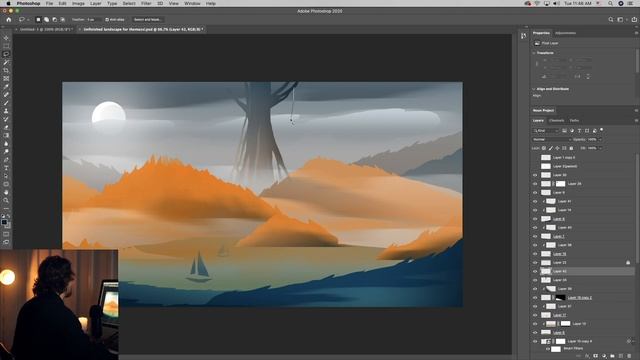Switch to the Adjustments tab
The image size is (640, 360).
(x=565, y=33)
